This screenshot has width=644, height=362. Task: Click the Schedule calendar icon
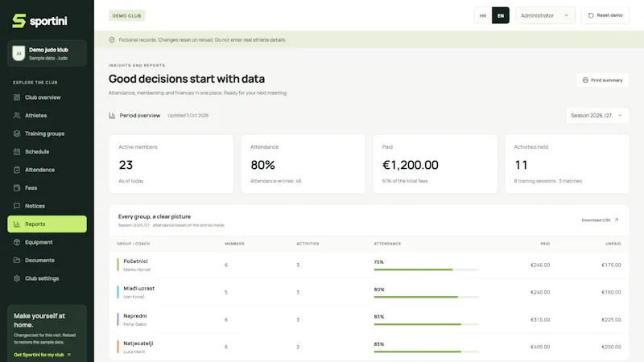pyautogui.click(x=17, y=151)
